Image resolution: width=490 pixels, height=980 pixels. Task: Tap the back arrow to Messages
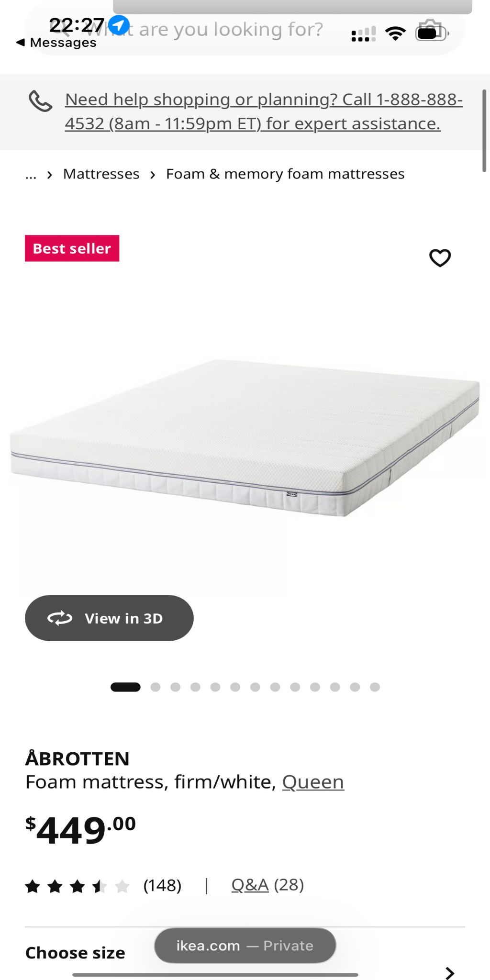[x=20, y=43]
